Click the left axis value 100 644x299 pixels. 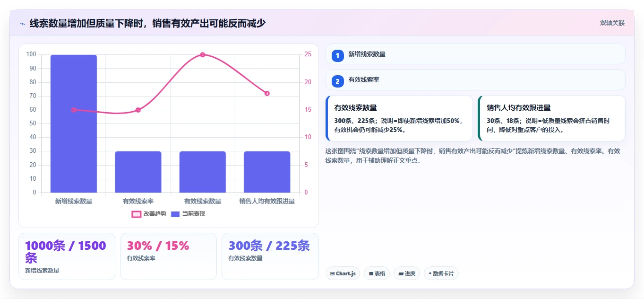point(31,54)
